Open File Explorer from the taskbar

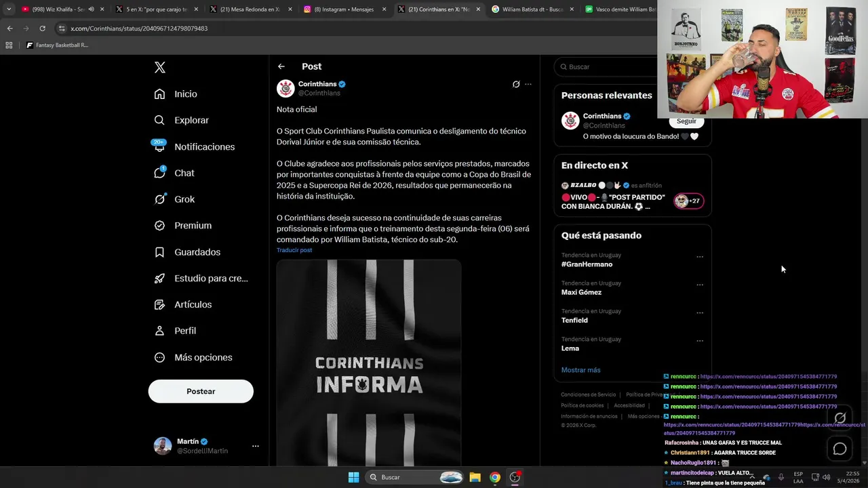tap(475, 477)
